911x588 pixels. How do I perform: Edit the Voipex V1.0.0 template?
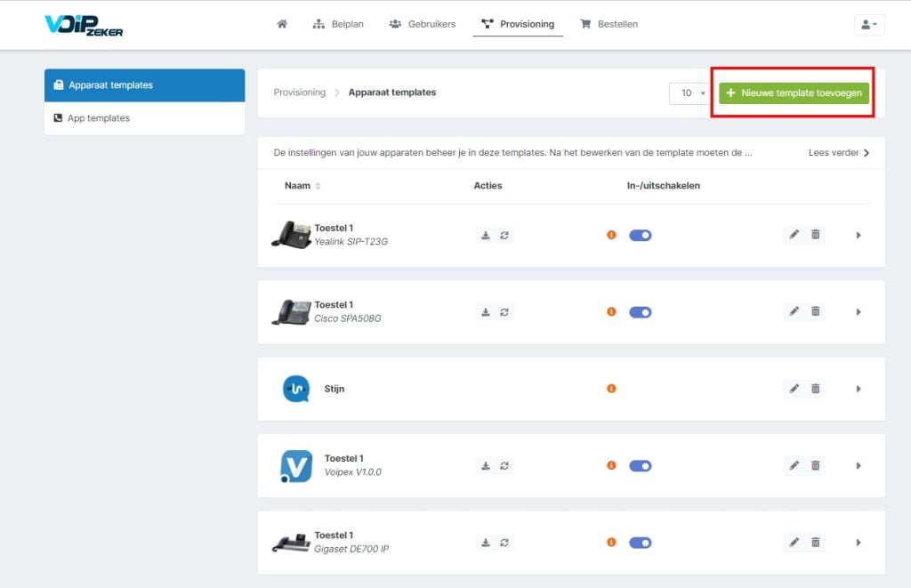click(794, 465)
